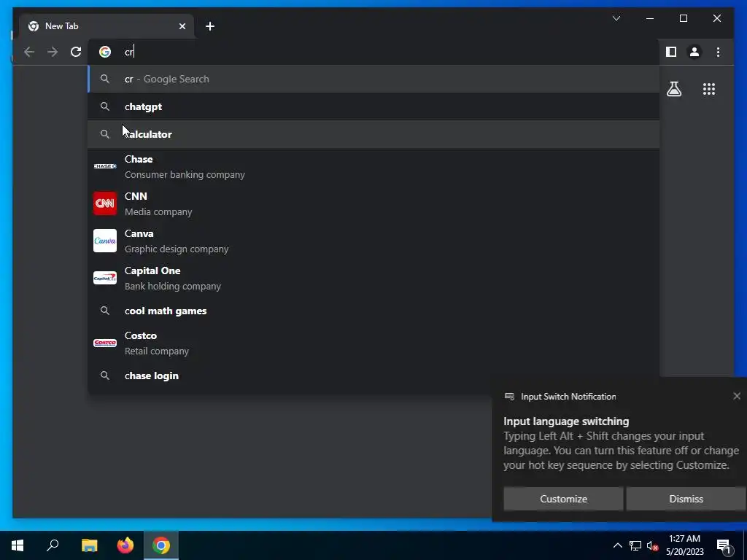This screenshot has height=560, width=747.
Task: Add a new tab with the plus button
Action: tap(210, 26)
